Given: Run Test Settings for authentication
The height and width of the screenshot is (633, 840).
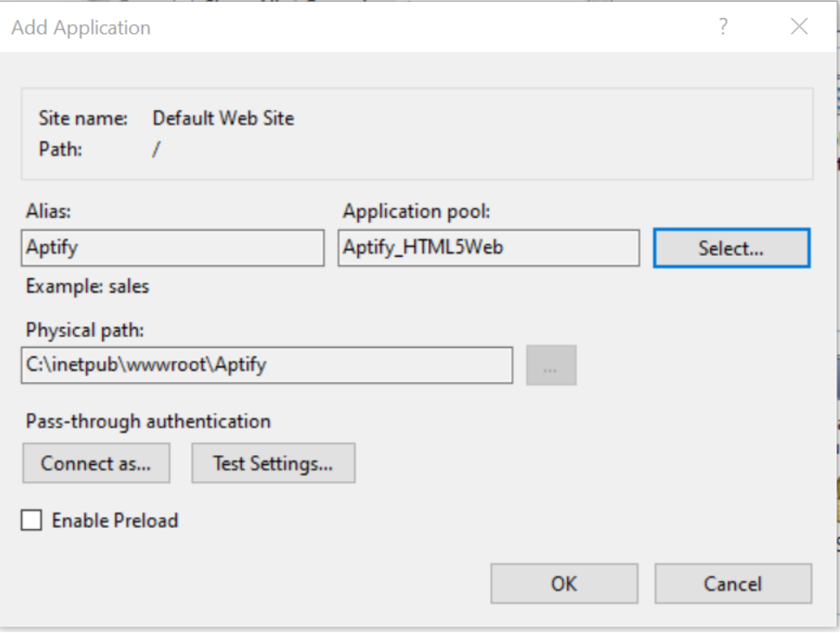Looking at the screenshot, I should coord(273,463).
